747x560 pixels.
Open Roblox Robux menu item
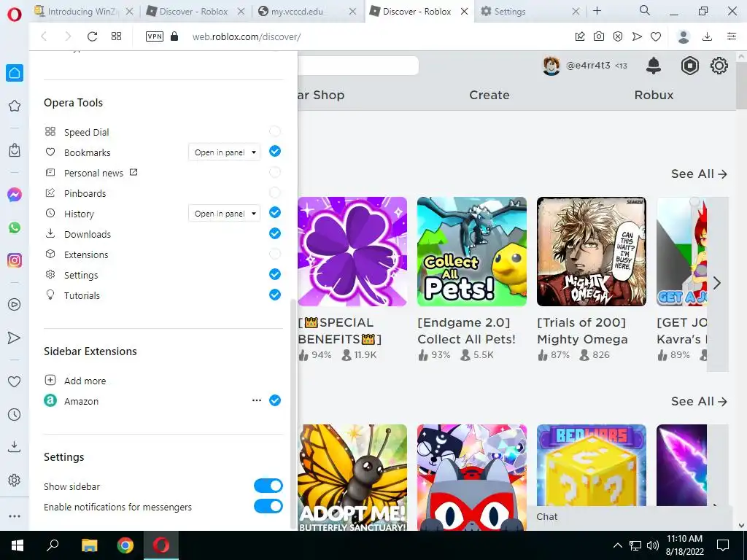coord(654,95)
